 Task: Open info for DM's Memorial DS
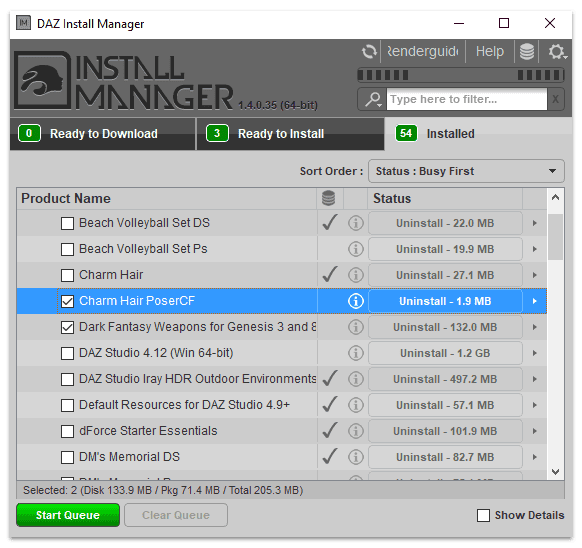point(356,457)
